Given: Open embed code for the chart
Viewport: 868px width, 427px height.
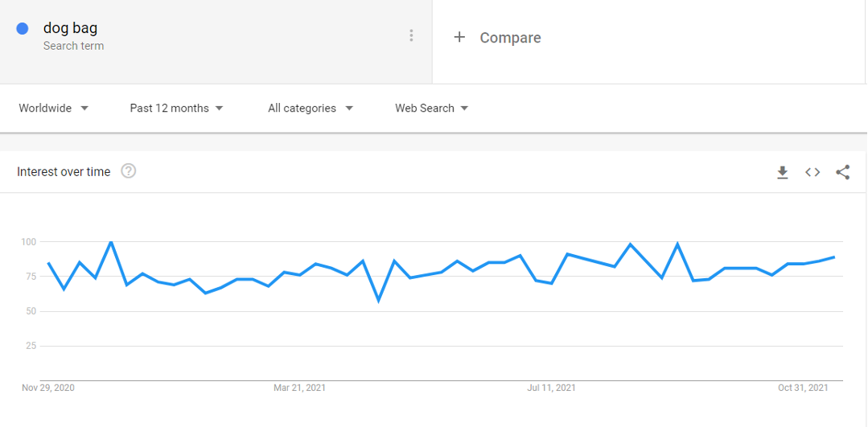Looking at the screenshot, I should (x=812, y=173).
